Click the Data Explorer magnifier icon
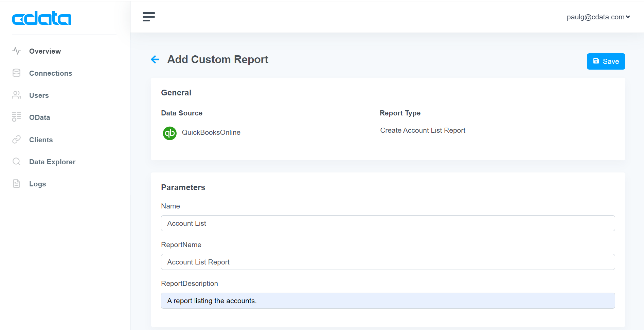This screenshot has height=330, width=644. tap(16, 162)
